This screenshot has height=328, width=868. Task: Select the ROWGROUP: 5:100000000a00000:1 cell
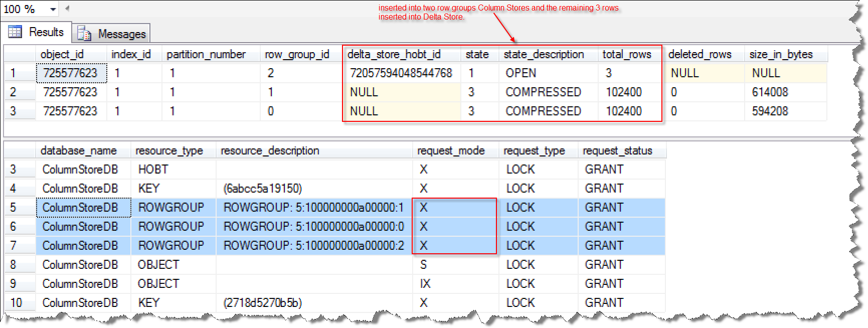click(314, 208)
